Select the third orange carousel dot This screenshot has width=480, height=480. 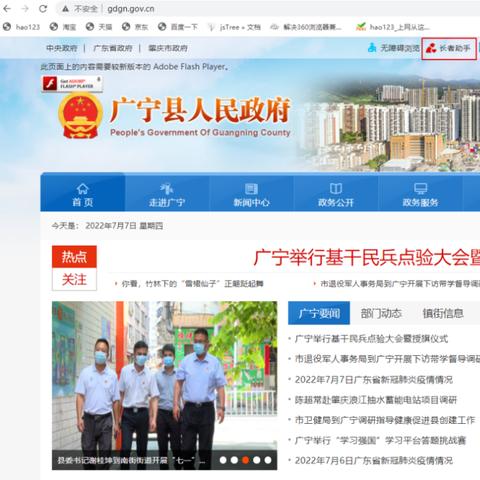pyautogui.click(x=245, y=460)
